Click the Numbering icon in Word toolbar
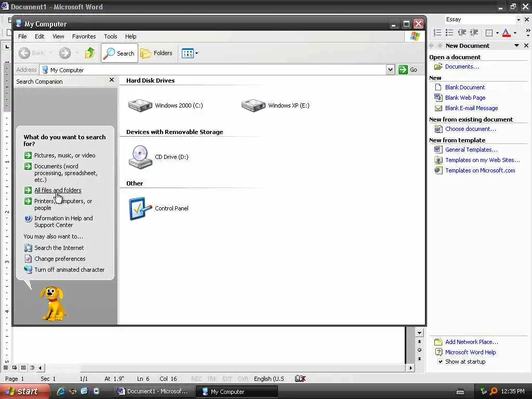This screenshot has width=532, height=399. pos(437,33)
